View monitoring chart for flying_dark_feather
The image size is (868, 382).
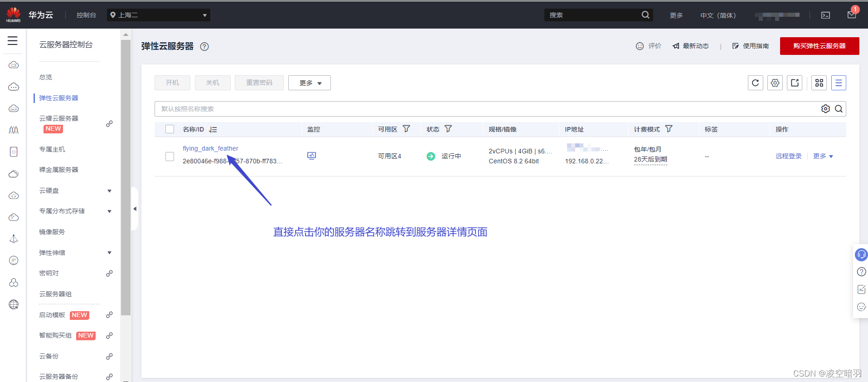pyautogui.click(x=311, y=156)
